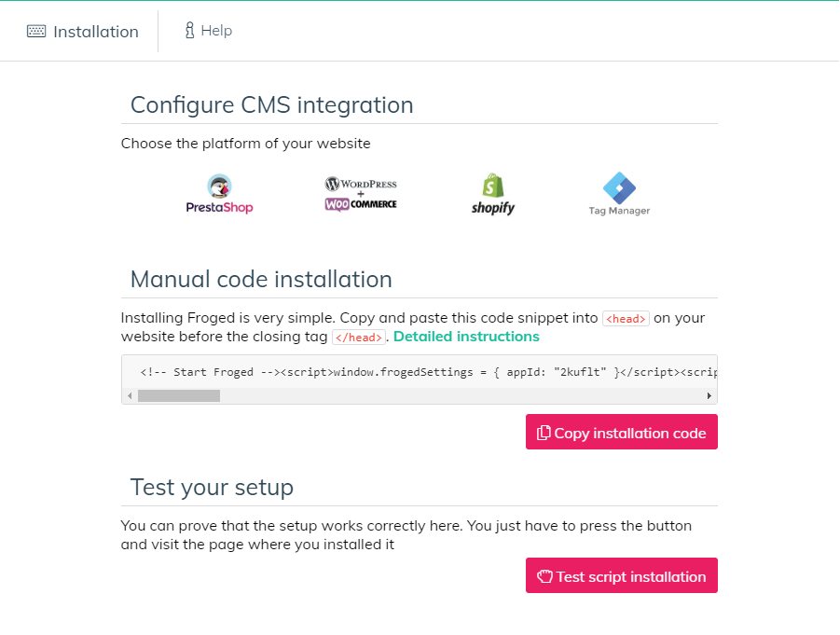This screenshot has width=840, height=635.
Task: Click the clipboard icon on Copy installation code
Action: pos(544,433)
